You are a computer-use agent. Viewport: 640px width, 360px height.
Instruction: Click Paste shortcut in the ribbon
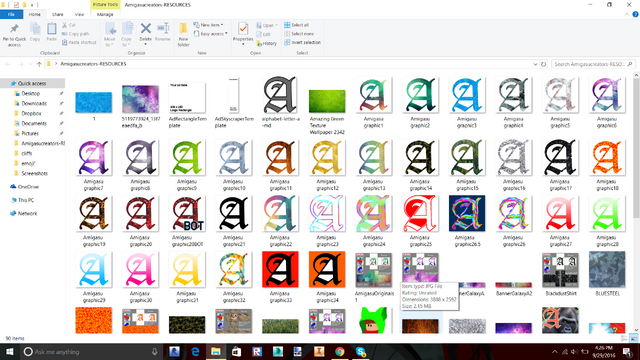click(x=79, y=42)
